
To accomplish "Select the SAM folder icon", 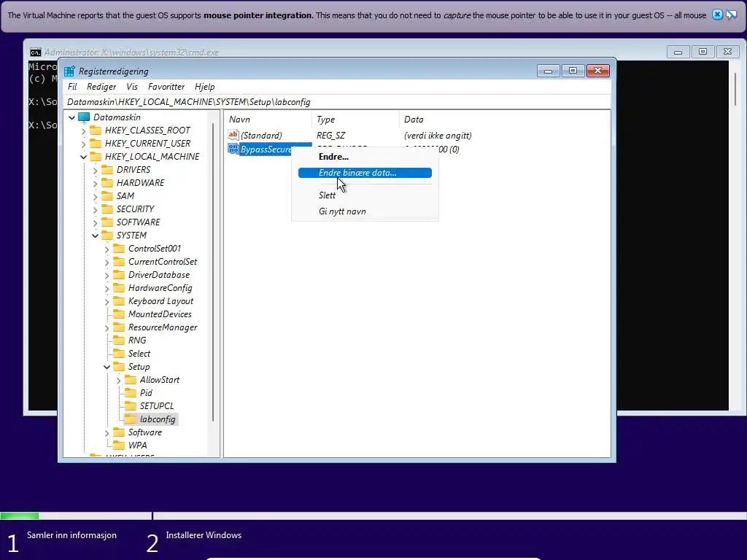I will pyautogui.click(x=108, y=195).
